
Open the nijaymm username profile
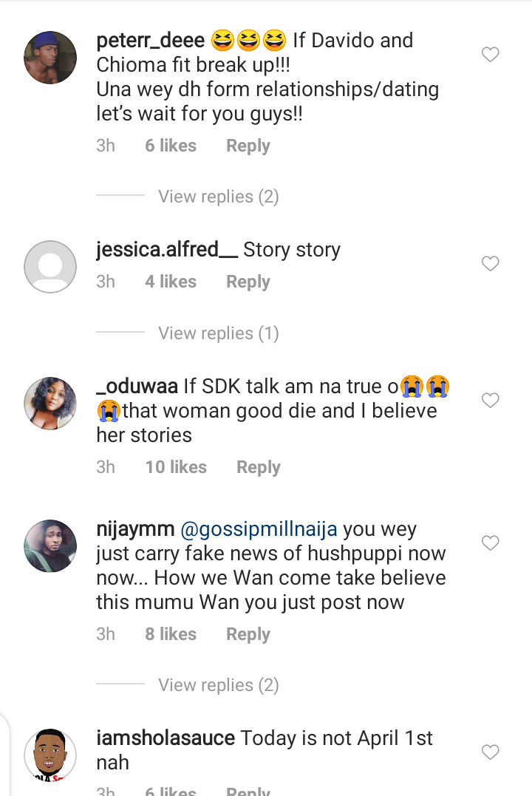135,529
